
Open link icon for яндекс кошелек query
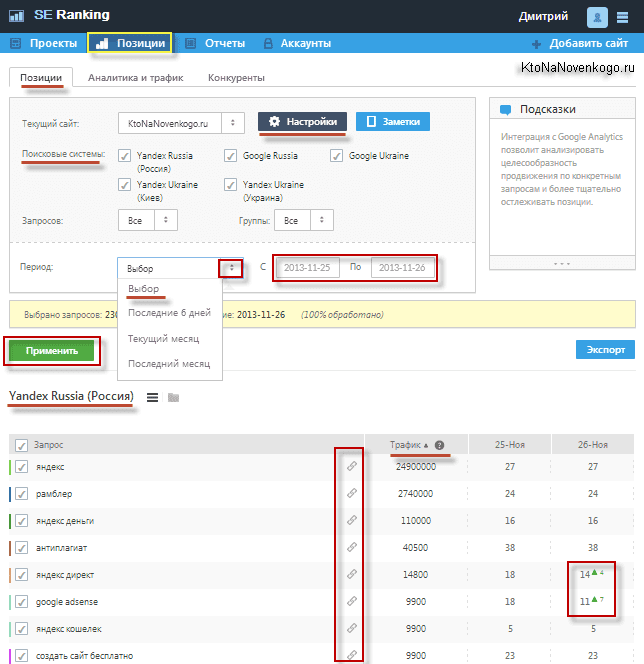(x=352, y=628)
